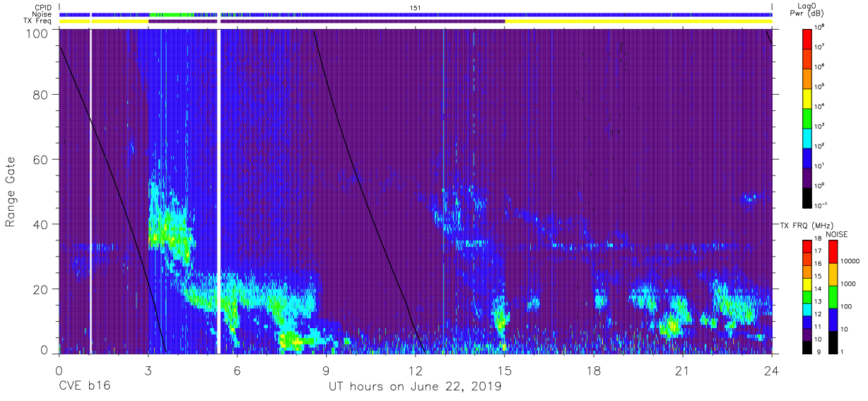The height and width of the screenshot is (401, 868).
Task: Click the CPID value '151'
Action: [416, 8]
